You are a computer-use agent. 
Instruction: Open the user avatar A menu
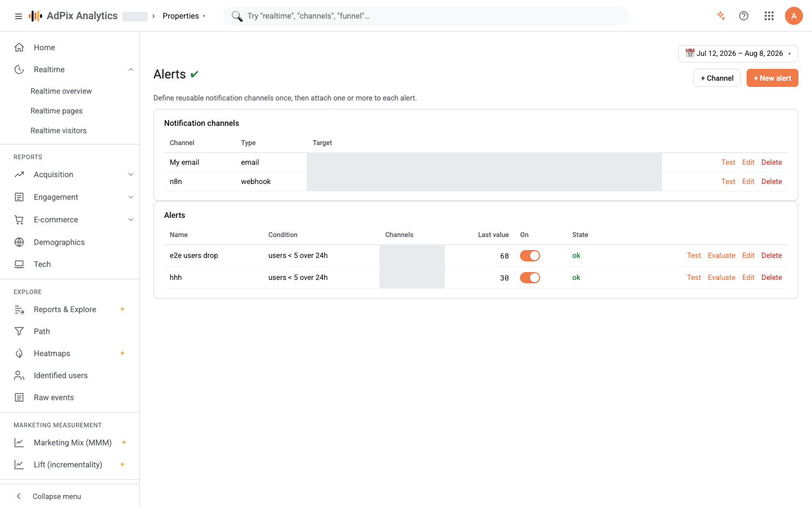[794, 16]
